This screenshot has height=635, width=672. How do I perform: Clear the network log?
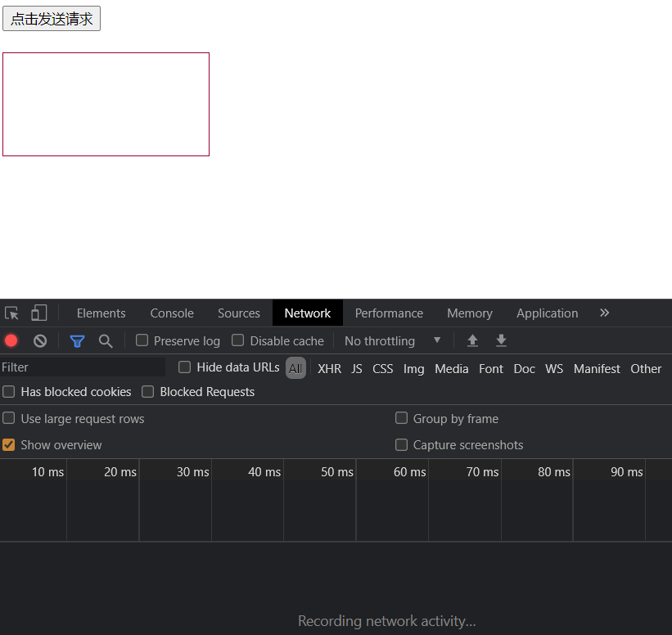point(40,341)
